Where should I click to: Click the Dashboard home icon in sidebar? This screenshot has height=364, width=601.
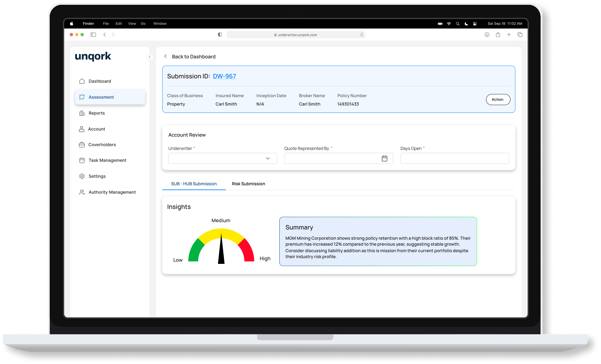(82, 81)
